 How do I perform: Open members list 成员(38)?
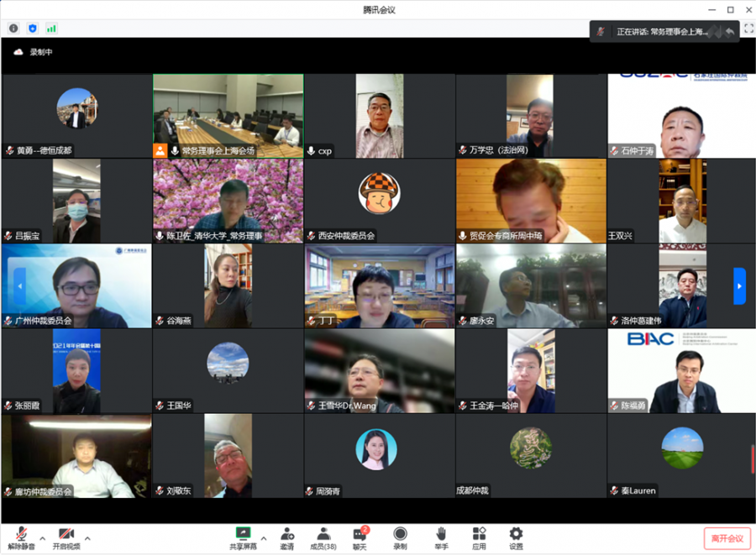[x=323, y=537]
